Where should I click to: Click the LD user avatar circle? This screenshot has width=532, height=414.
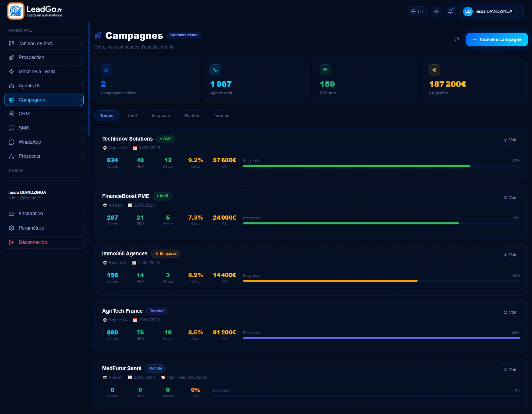468,11
